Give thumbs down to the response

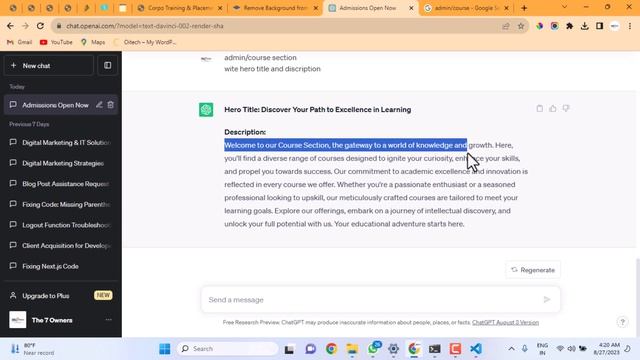pyautogui.click(x=566, y=109)
